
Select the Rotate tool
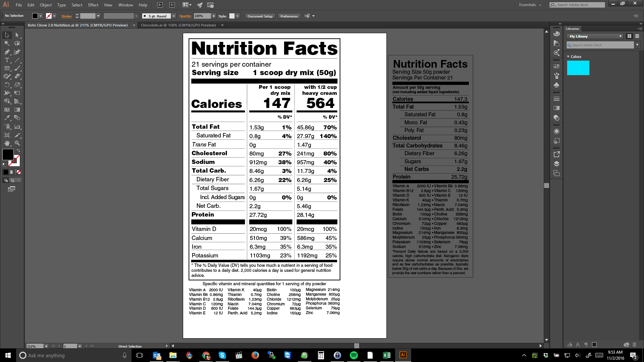[7, 85]
